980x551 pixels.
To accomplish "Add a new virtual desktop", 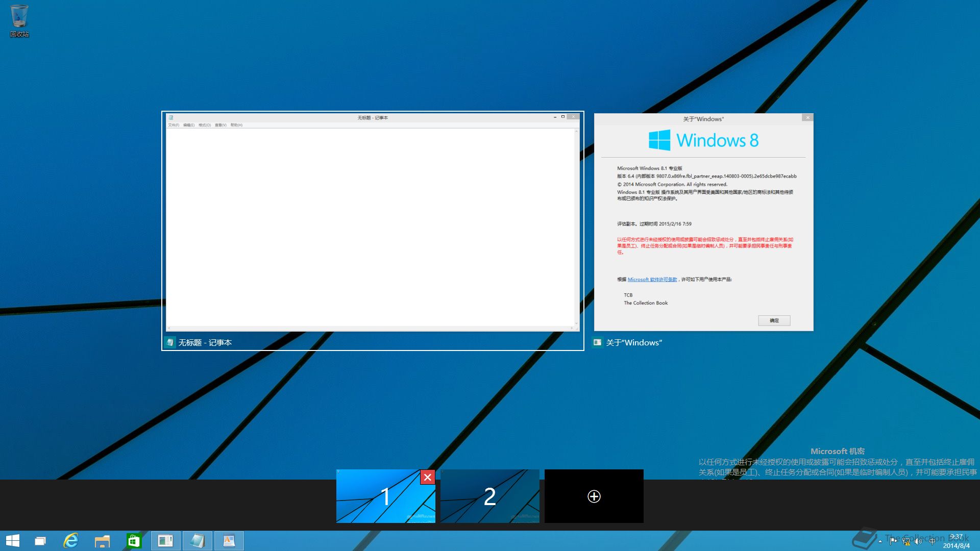I will pyautogui.click(x=594, y=496).
